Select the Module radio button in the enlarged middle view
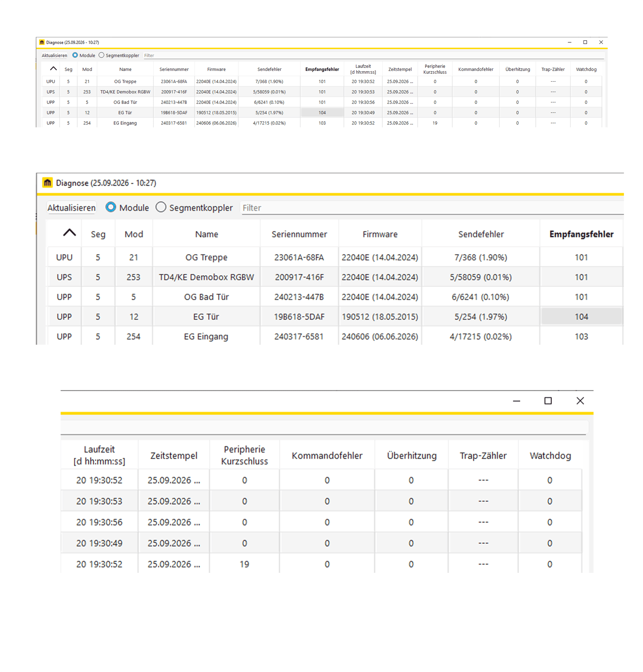This screenshot has height=672, width=643. 111,207
